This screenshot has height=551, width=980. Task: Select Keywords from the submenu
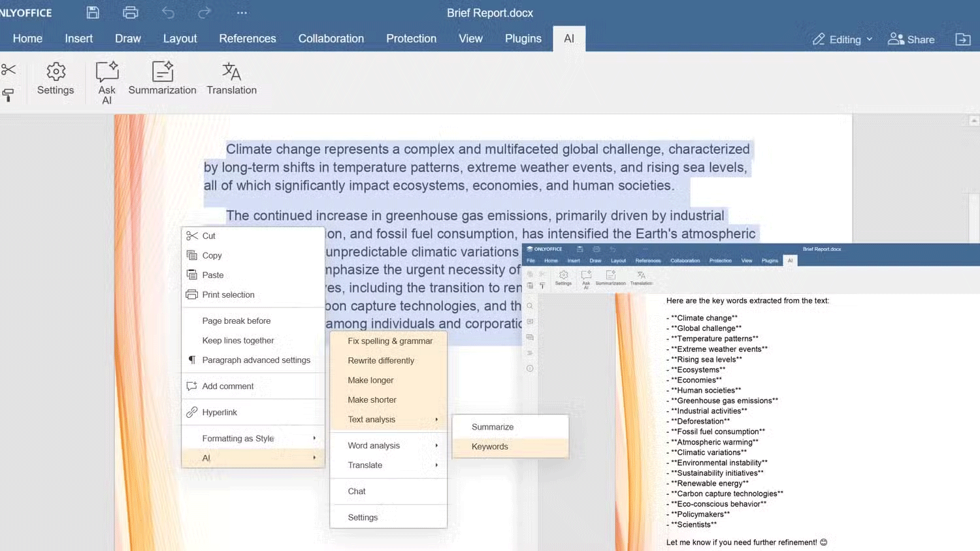pyautogui.click(x=490, y=447)
